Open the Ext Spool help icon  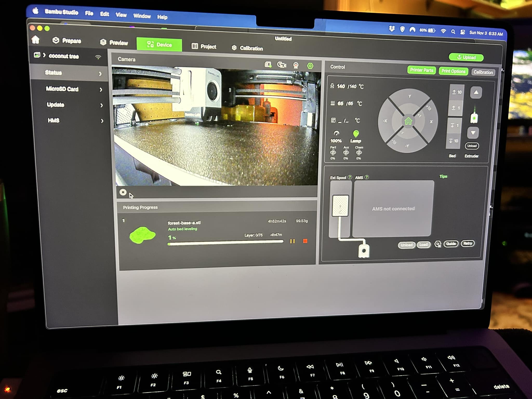tap(350, 177)
